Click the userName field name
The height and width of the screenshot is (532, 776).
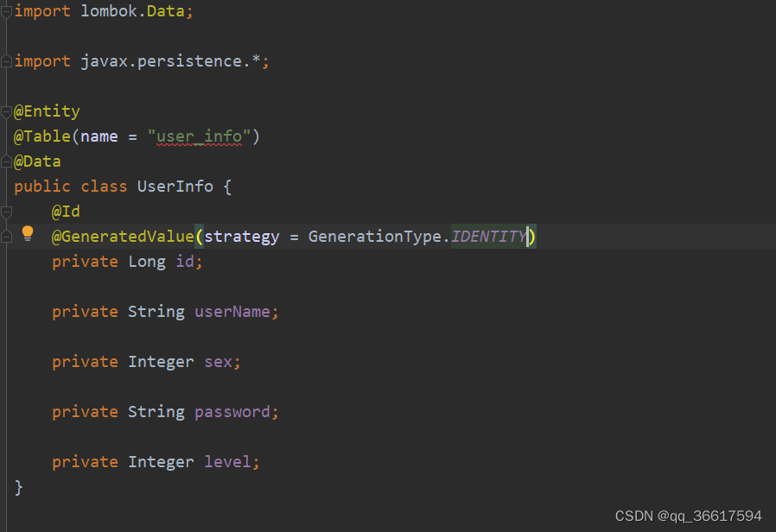pyautogui.click(x=235, y=311)
